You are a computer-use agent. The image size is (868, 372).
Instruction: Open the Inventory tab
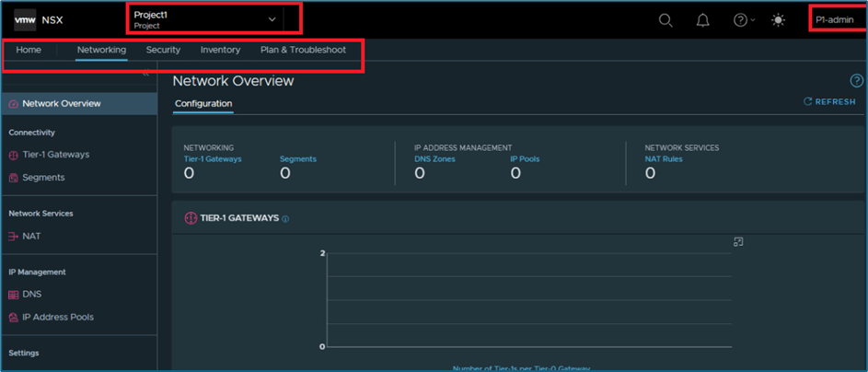(x=220, y=50)
